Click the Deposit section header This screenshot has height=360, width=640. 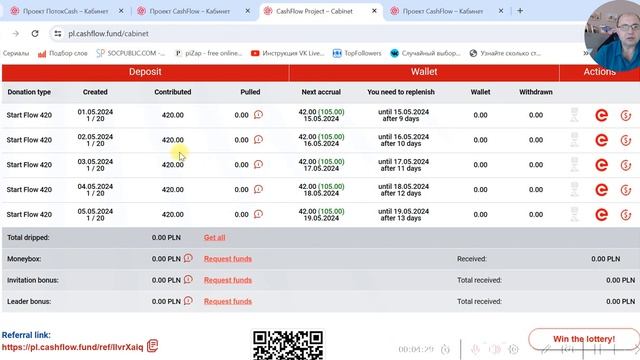145,72
